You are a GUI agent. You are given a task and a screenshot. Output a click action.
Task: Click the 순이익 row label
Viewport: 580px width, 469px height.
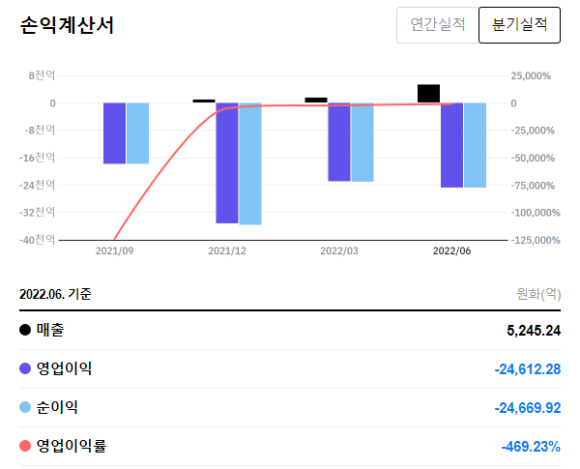tap(57, 407)
